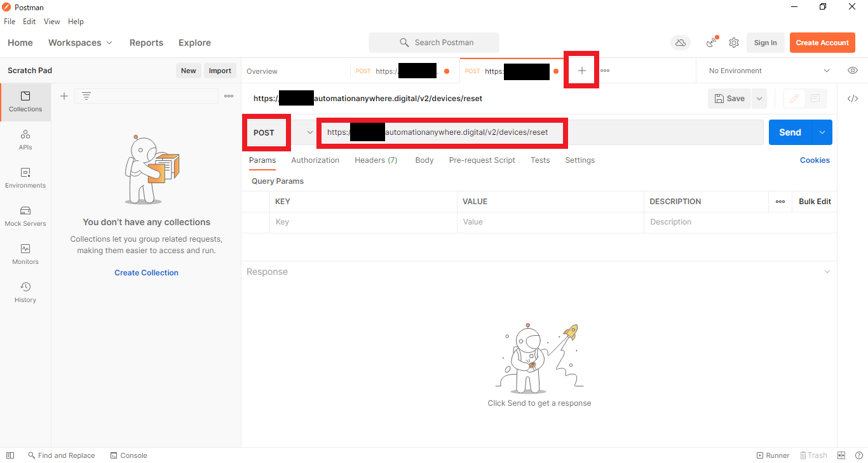
Task: Open the Environments sidebar section
Action: (25, 178)
